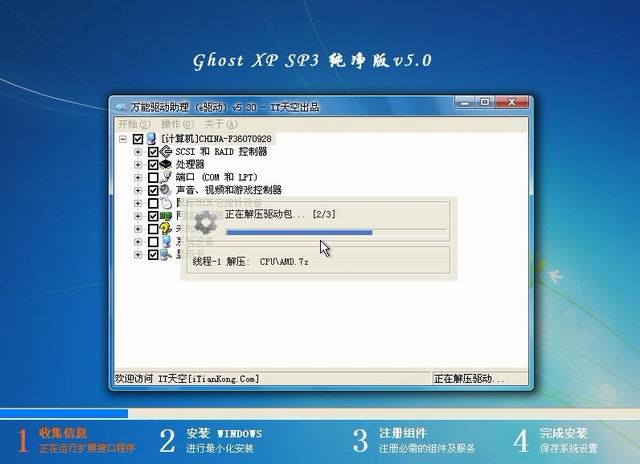The image size is (640, 464).
Task: Check the 端口 (COM 和 LPT) checkbox
Action: tap(153, 178)
